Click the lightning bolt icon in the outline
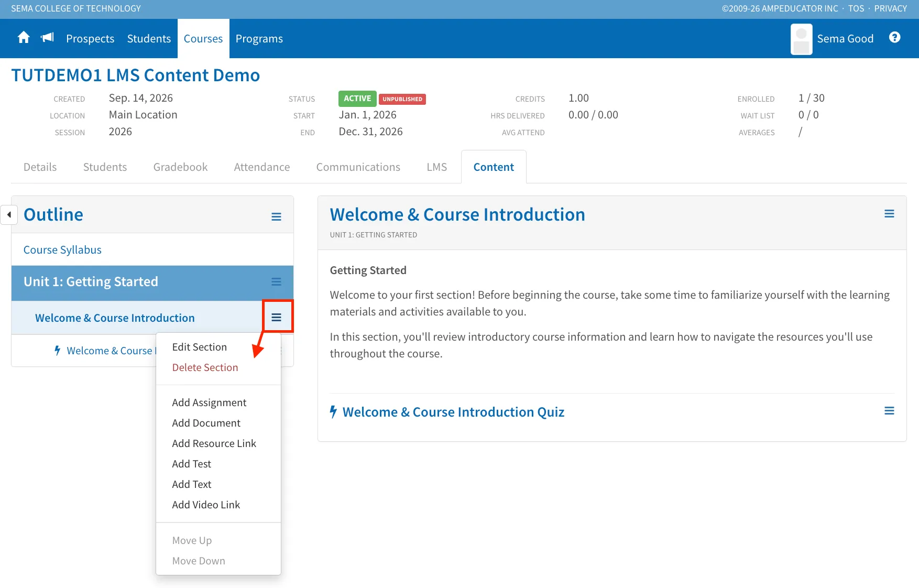919x588 pixels. tap(58, 351)
